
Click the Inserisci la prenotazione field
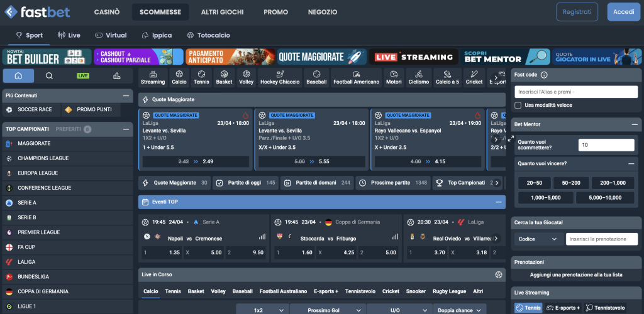point(602,239)
